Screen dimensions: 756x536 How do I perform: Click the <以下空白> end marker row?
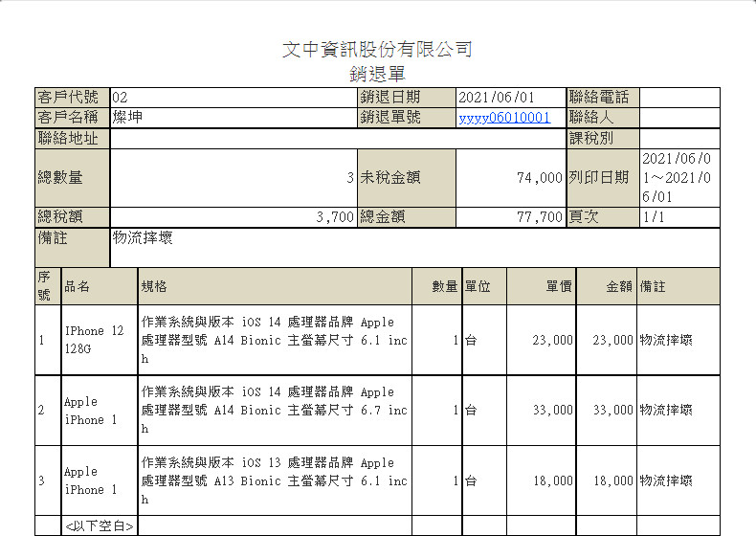99,526
